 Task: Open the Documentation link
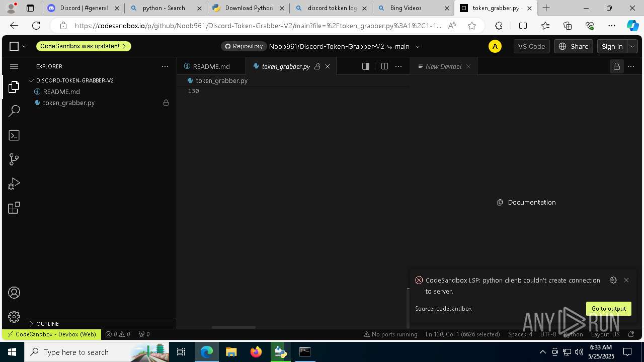tap(526, 202)
